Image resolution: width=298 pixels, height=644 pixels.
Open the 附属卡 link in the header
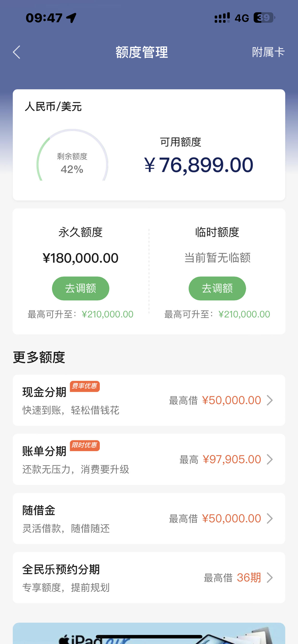click(268, 52)
